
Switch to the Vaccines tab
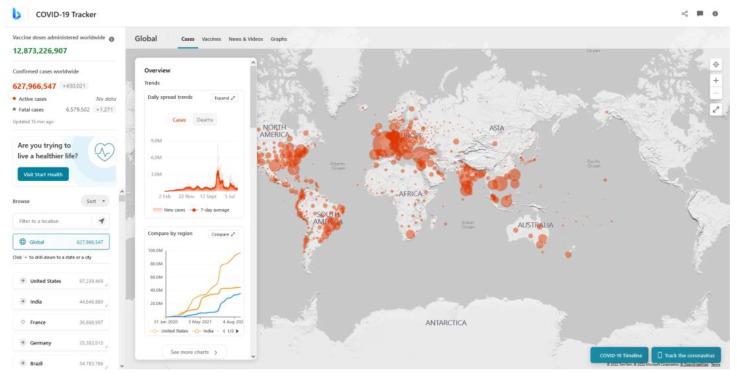[x=211, y=39]
